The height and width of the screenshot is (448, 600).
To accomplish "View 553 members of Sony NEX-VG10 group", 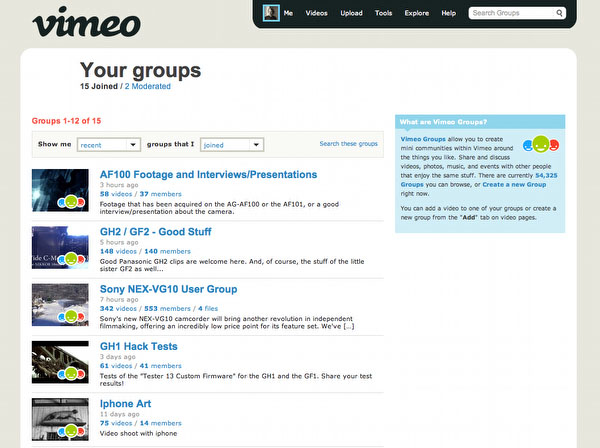I will pyautogui.click(x=167, y=309).
